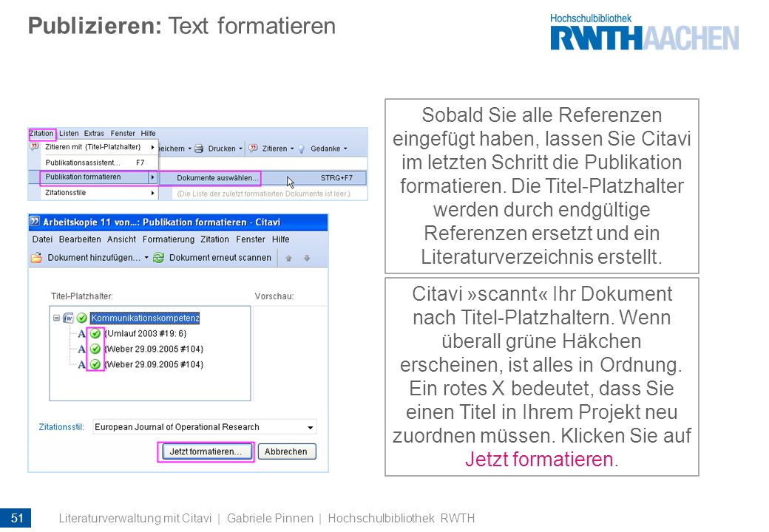The height and width of the screenshot is (532, 769).
Task: Open the Extras menu
Action: click(94, 133)
